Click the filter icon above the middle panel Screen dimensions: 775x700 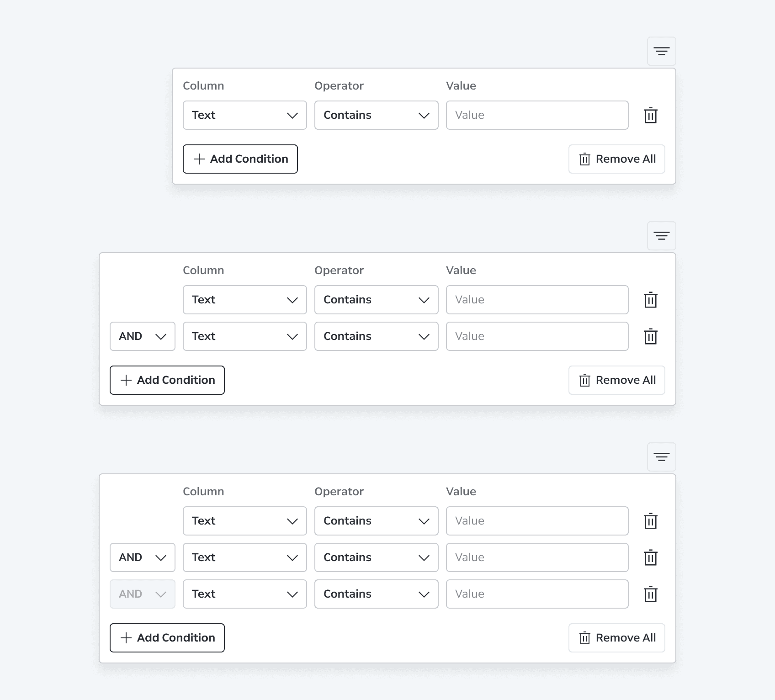click(661, 236)
